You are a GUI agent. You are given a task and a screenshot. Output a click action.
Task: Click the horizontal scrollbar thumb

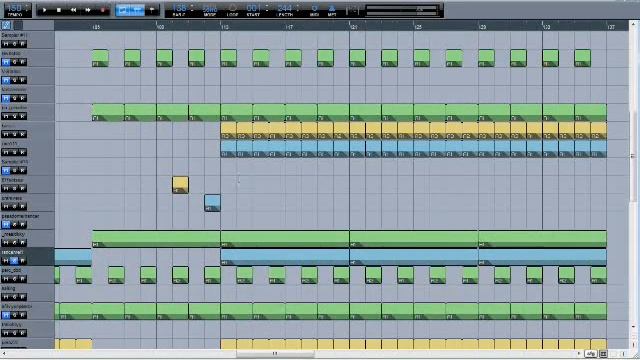click(x=275, y=353)
